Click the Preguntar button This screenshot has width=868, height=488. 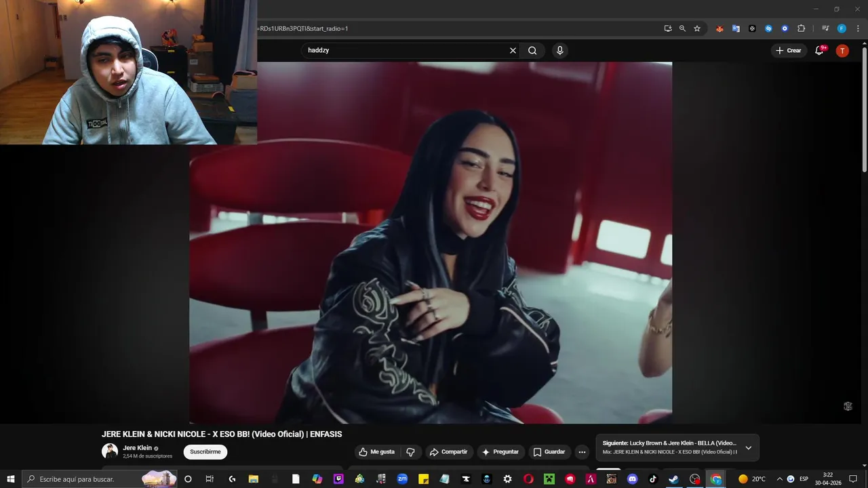tap(500, 452)
